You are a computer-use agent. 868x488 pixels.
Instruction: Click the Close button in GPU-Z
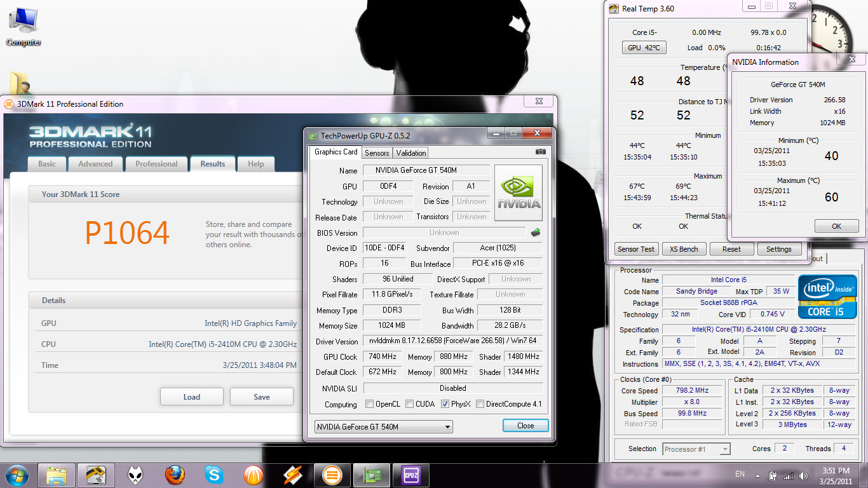pyautogui.click(x=526, y=426)
